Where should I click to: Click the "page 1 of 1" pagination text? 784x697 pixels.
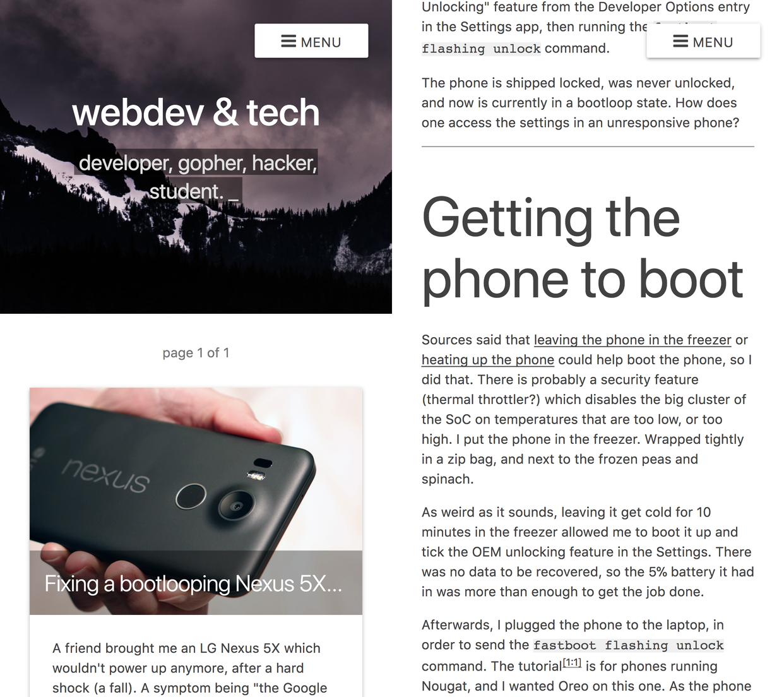(196, 353)
